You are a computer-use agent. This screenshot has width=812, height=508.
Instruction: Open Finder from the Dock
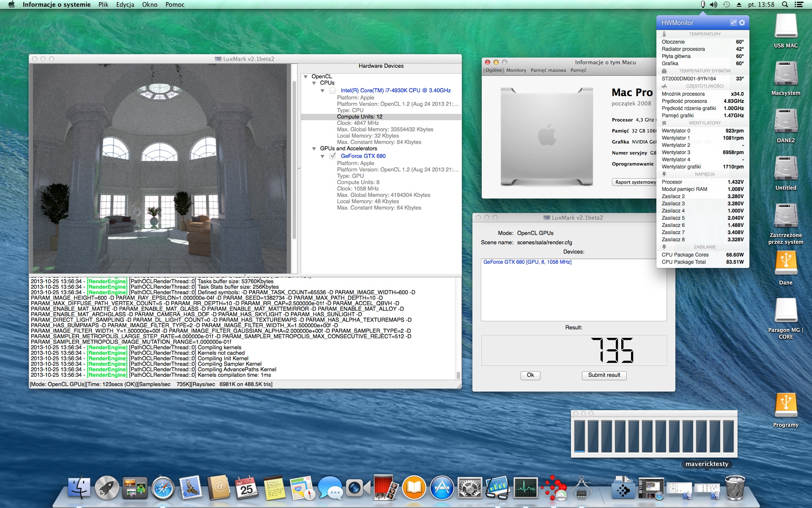coord(79,488)
